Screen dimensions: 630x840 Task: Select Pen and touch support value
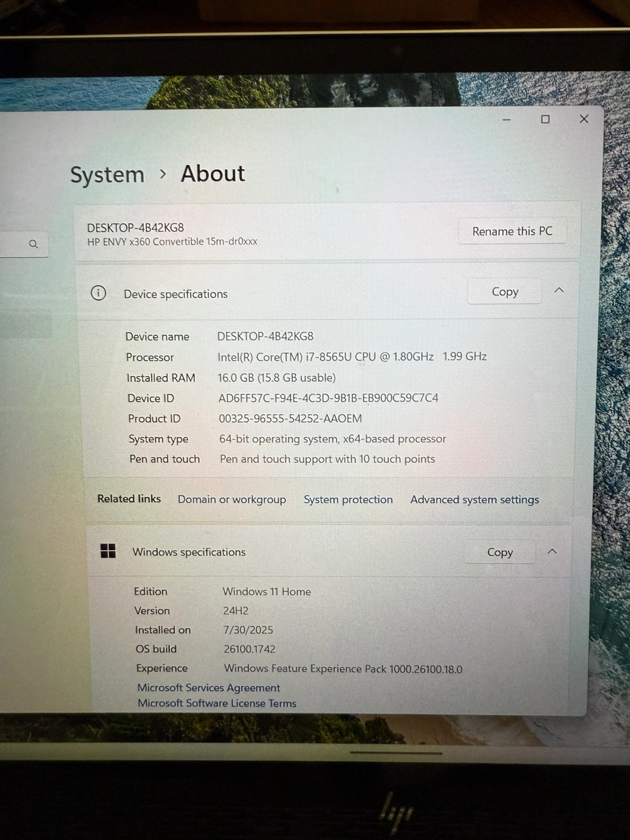pyautogui.click(x=327, y=459)
